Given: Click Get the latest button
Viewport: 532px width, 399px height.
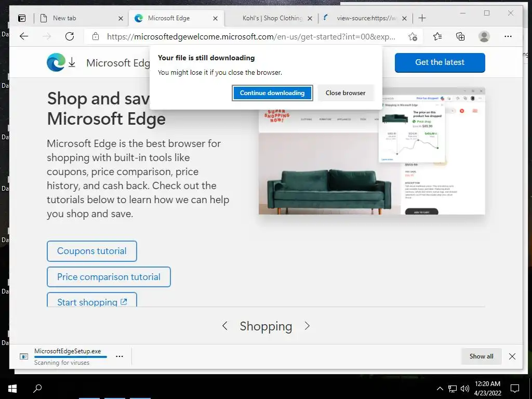Looking at the screenshot, I should pyautogui.click(x=440, y=62).
